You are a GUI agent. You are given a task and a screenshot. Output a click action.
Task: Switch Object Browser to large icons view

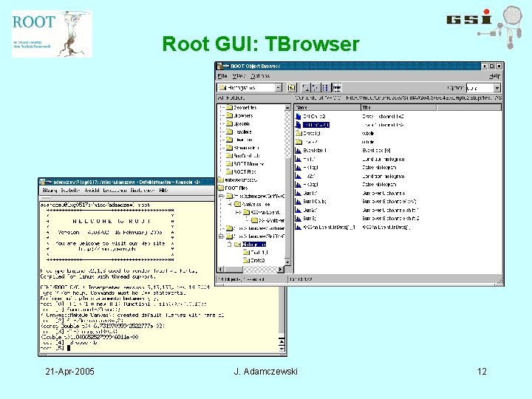[306, 88]
